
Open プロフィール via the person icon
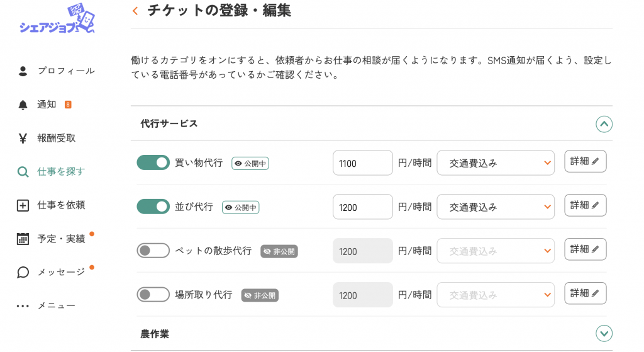coord(23,71)
